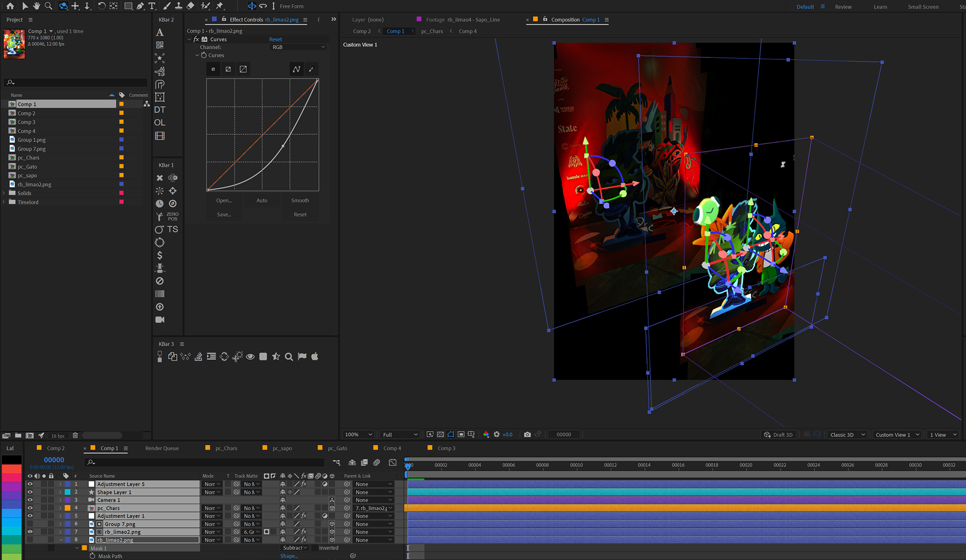Click the curve point edit icon in Curves

296,69
